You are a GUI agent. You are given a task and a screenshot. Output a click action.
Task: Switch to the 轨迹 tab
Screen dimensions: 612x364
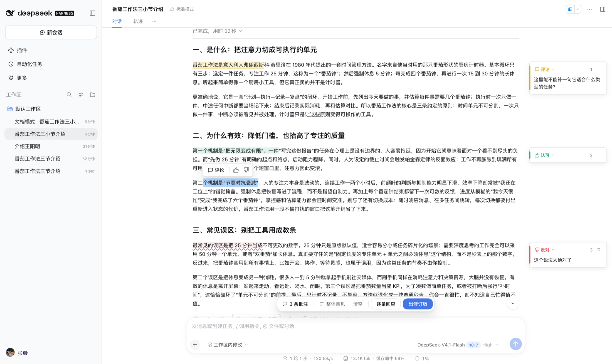(x=138, y=21)
